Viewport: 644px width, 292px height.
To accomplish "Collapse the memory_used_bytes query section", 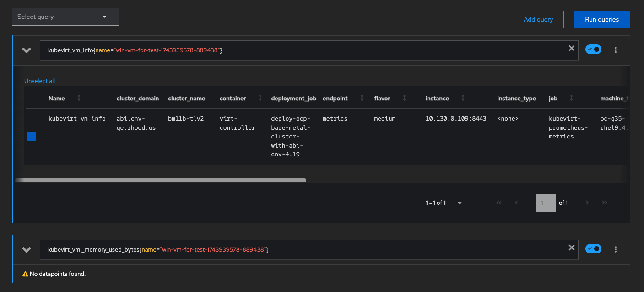I will pos(27,250).
